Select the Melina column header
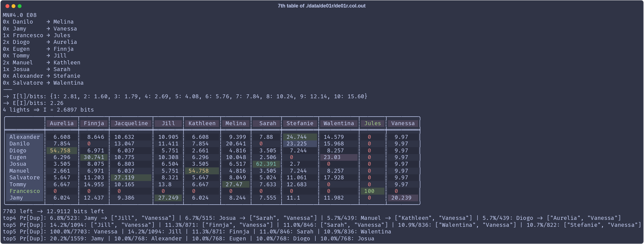Image resolution: width=644 pixels, height=244 pixels. point(236,124)
